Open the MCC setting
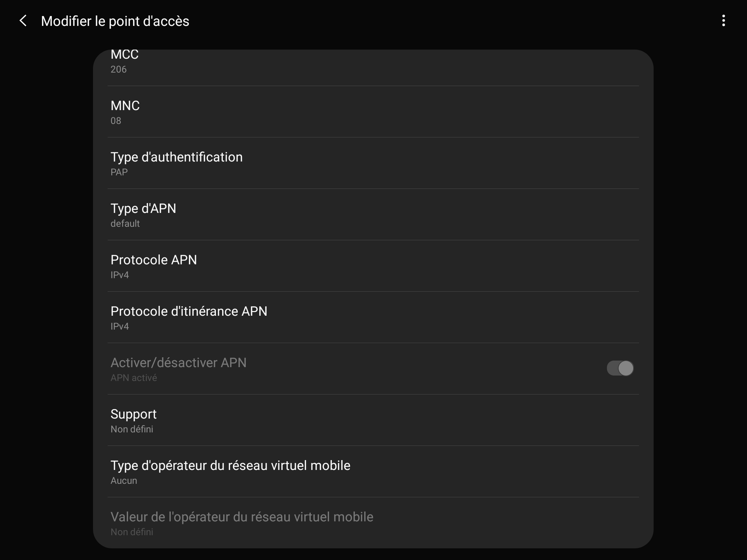Image resolution: width=747 pixels, height=560 pixels. pyautogui.click(x=373, y=62)
